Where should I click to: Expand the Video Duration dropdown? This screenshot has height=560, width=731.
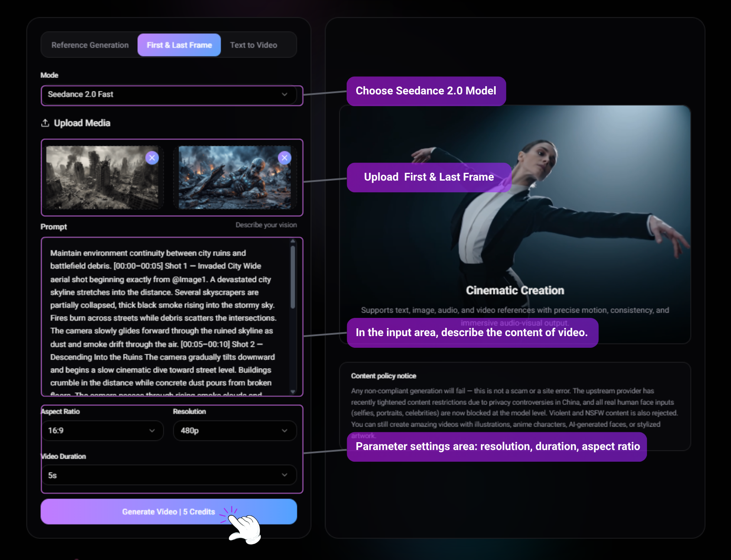[x=169, y=475]
